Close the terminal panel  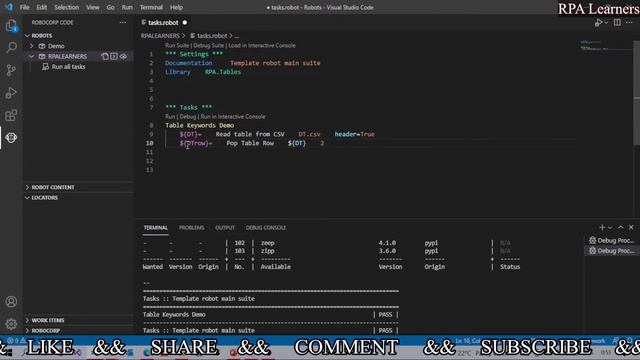coord(631,227)
